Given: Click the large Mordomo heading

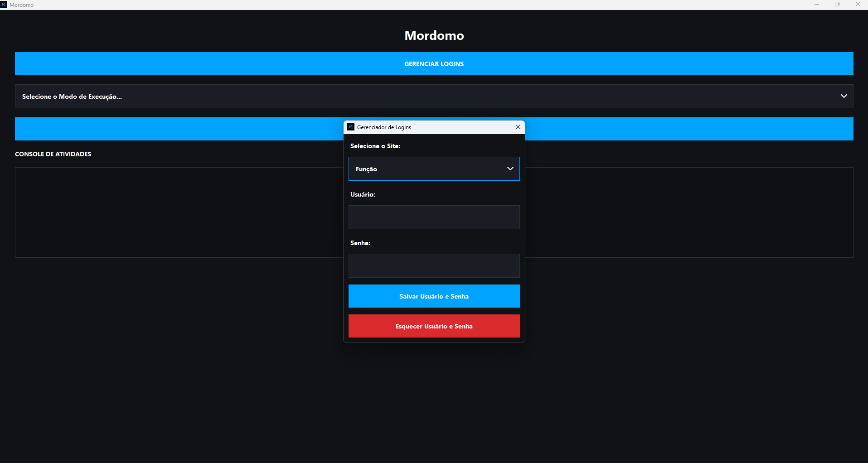Looking at the screenshot, I should coord(434,35).
